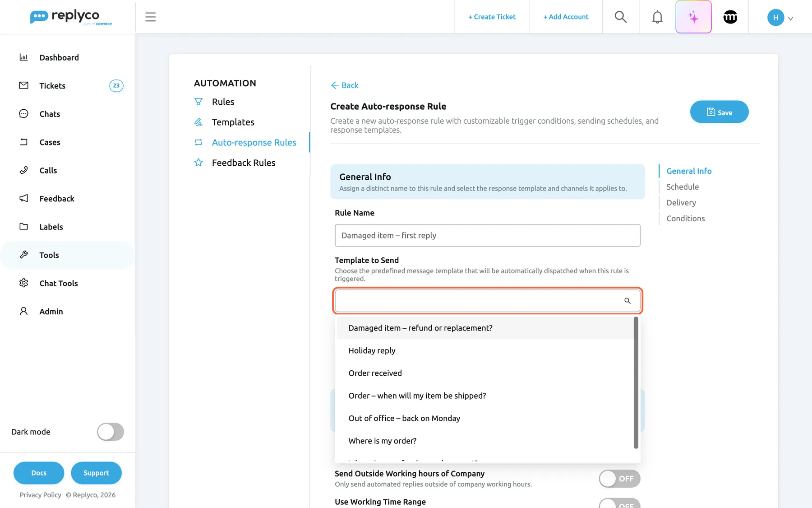Click + Create Ticket
This screenshot has height=508, width=812.
click(x=492, y=17)
